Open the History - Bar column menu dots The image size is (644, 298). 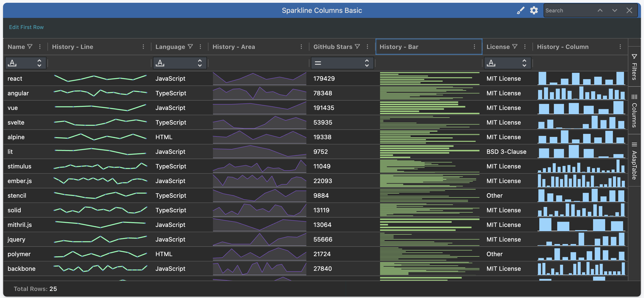tap(474, 47)
